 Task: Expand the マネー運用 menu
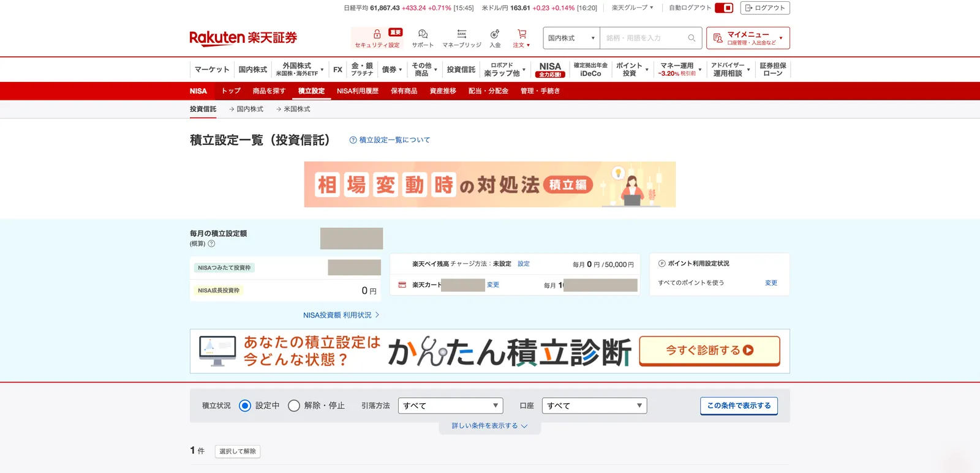coord(680,69)
